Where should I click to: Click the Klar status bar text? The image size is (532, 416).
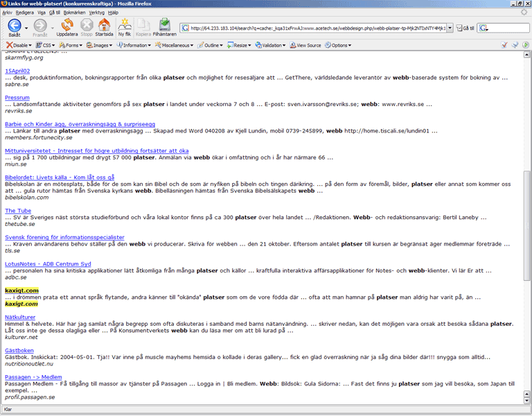coord(8,410)
